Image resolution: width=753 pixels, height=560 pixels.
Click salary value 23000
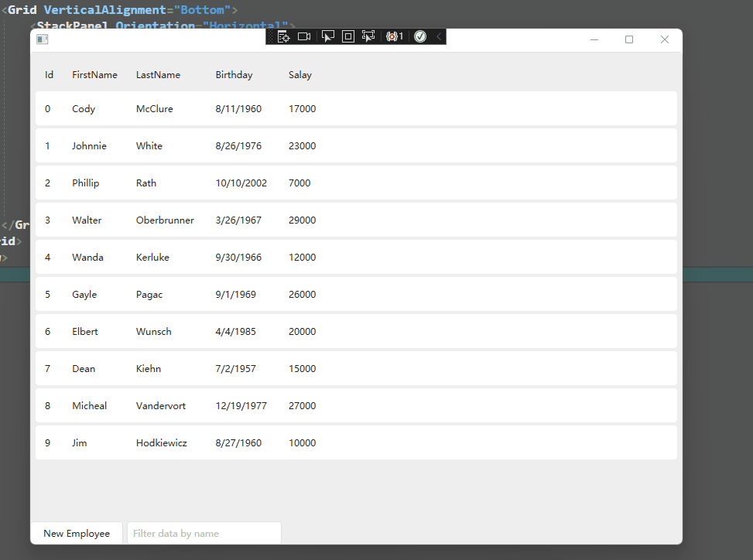(303, 146)
